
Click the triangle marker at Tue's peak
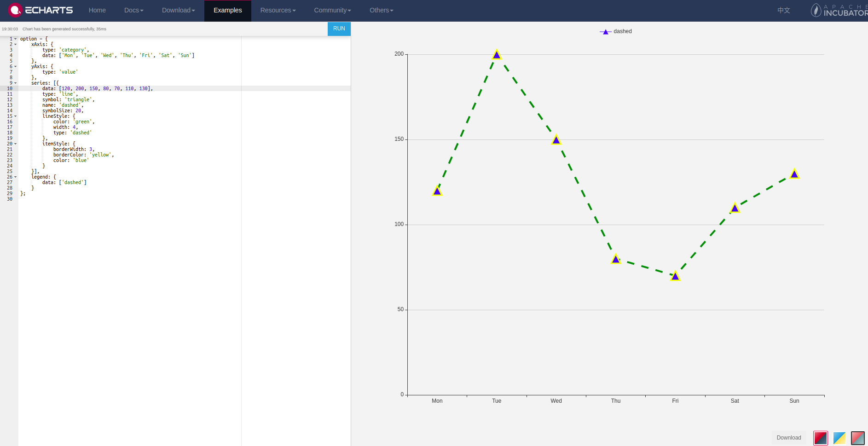[x=496, y=54]
